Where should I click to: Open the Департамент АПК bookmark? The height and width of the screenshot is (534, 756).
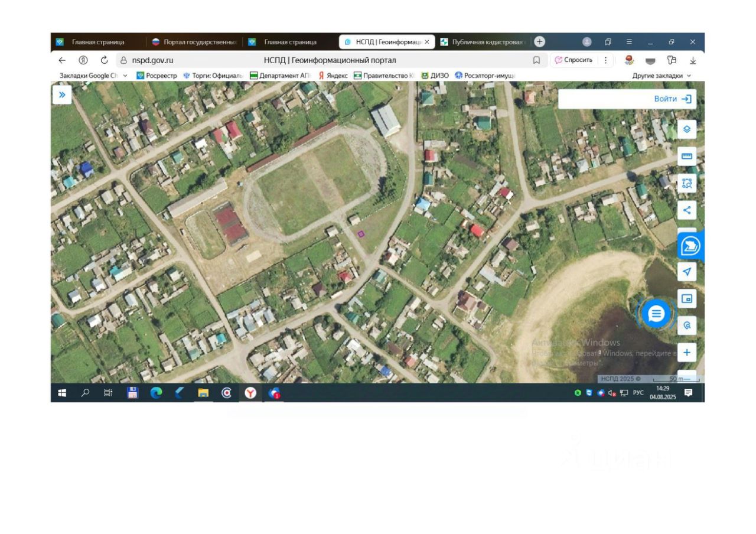(279, 76)
